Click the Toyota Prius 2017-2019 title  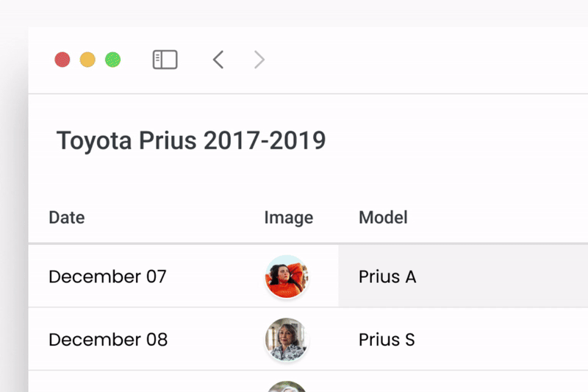click(191, 140)
